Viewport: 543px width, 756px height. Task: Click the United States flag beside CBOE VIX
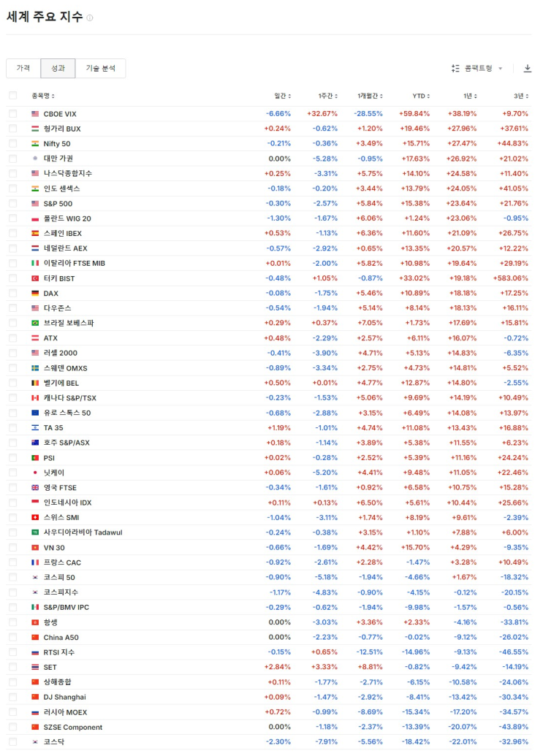pos(35,114)
